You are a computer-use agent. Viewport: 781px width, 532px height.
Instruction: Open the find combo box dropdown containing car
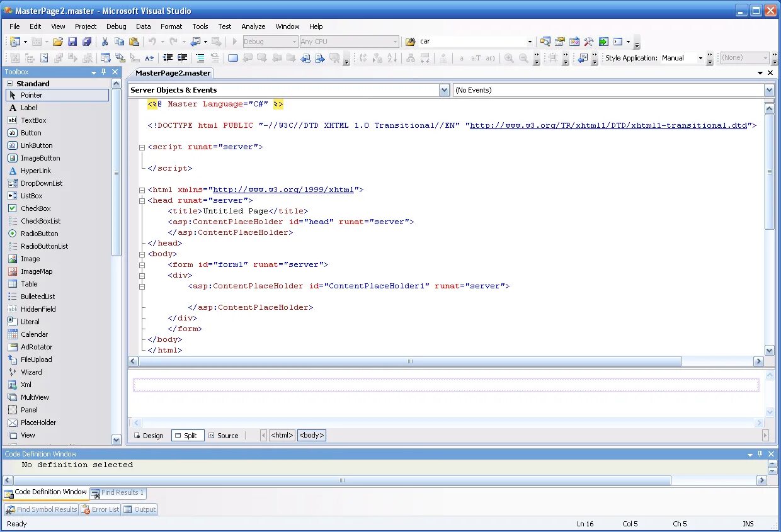pyautogui.click(x=530, y=42)
